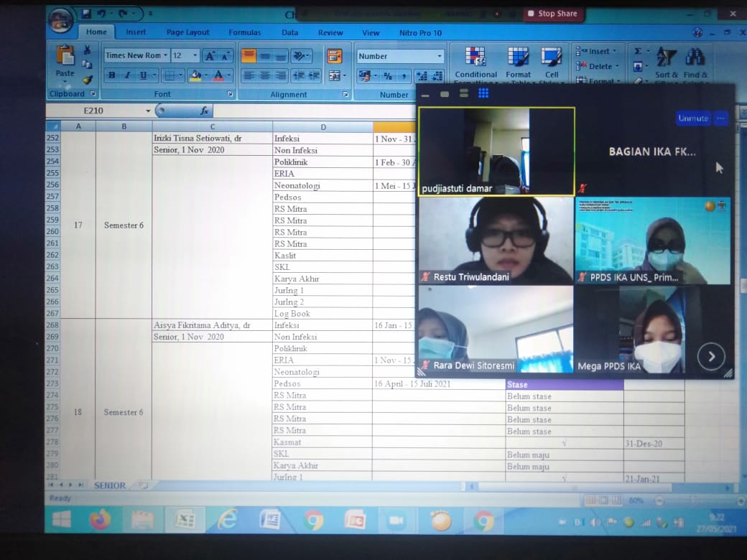Open the Page Layout ribbon tab
The image size is (747, 560).
coord(188,32)
